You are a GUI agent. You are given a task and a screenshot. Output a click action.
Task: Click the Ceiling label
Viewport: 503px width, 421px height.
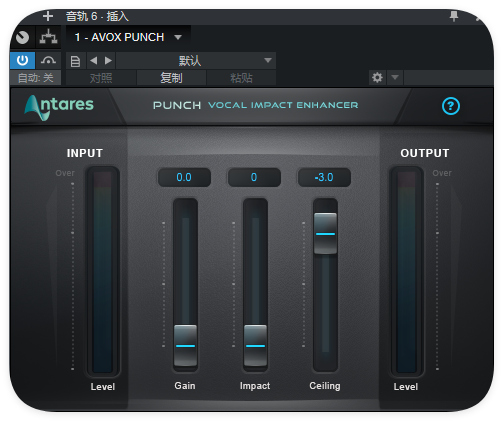click(x=325, y=386)
